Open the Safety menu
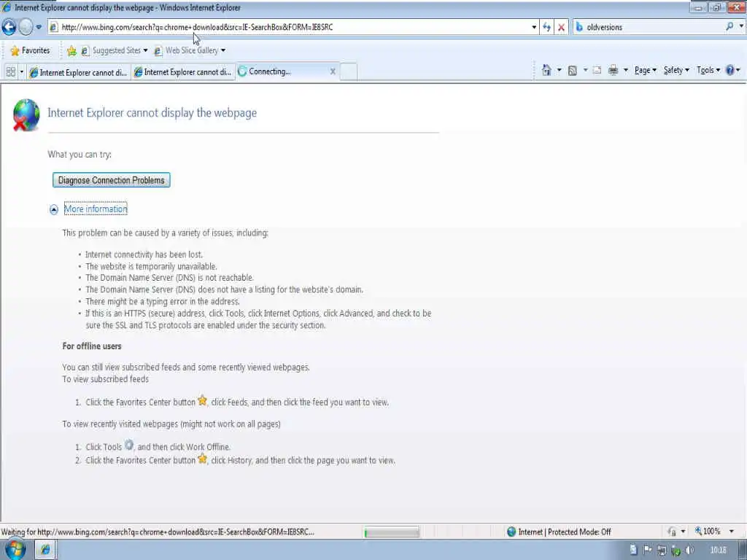The height and width of the screenshot is (560, 747). click(x=676, y=71)
